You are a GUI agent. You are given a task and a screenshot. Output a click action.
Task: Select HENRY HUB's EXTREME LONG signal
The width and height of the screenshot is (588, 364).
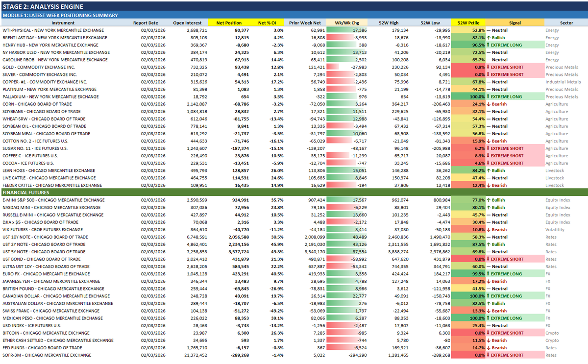tap(515, 45)
